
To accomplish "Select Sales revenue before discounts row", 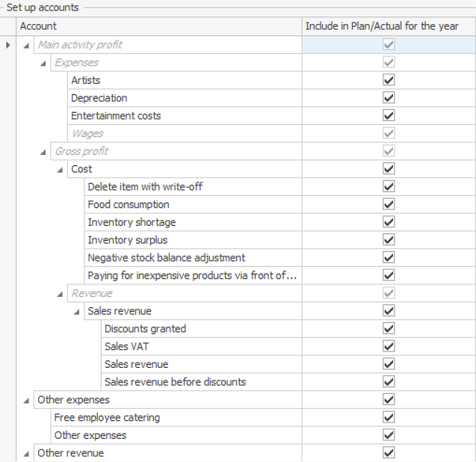I will (175, 382).
